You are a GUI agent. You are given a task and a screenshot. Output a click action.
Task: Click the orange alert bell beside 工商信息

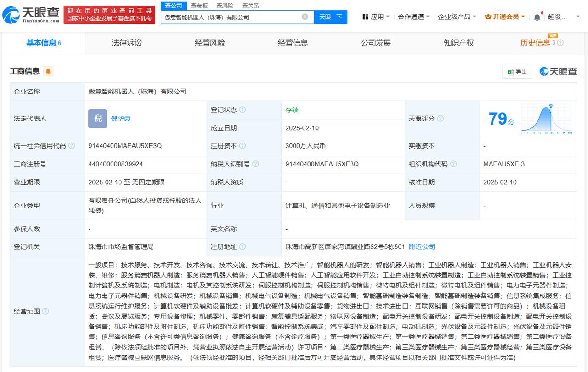click(48, 71)
